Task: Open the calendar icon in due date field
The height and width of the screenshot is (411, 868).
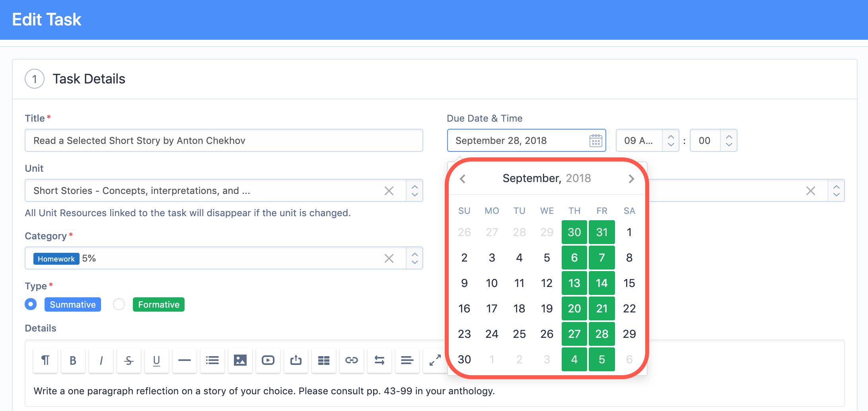Action: pyautogui.click(x=596, y=141)
